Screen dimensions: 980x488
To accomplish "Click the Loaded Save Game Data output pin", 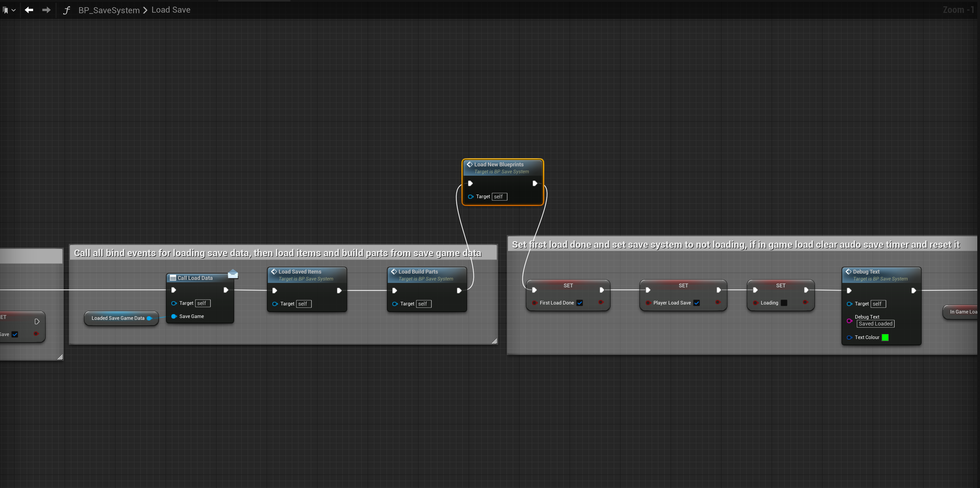I will [x=149, y=318].
